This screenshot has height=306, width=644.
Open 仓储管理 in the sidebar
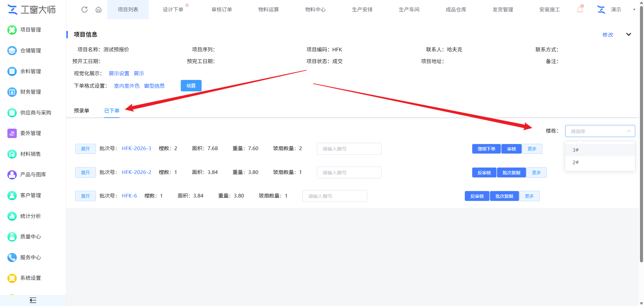pyautogui.click(x=24, y=51)
